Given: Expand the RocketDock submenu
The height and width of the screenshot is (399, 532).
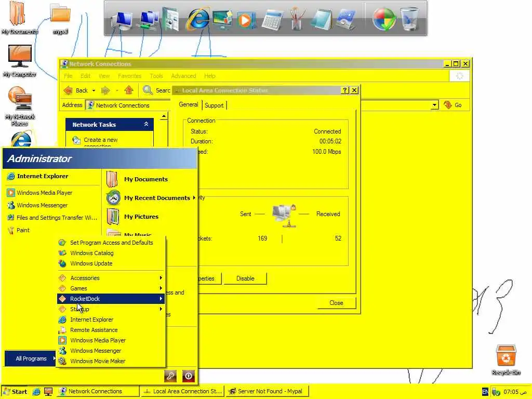Looking at the screenshot, I should pyautogui.click(x=111, y=299).
